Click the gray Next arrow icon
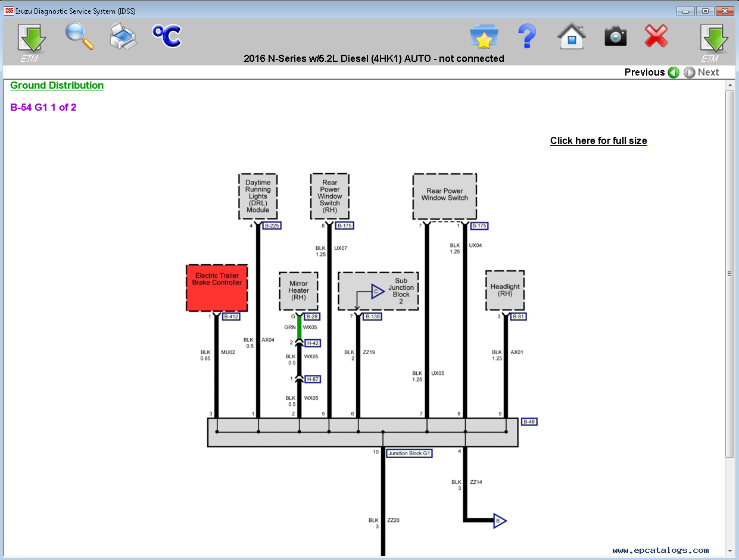 tap(689, 73)
